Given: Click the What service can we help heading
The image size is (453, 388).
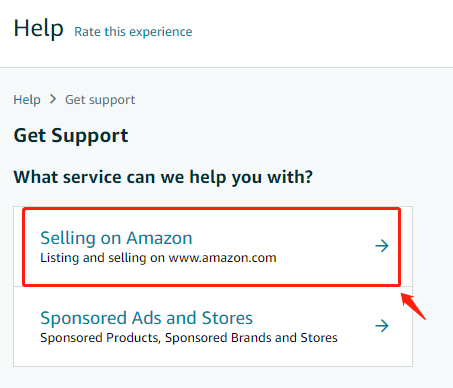Looking at the screenshot, I should pos(163,177).
